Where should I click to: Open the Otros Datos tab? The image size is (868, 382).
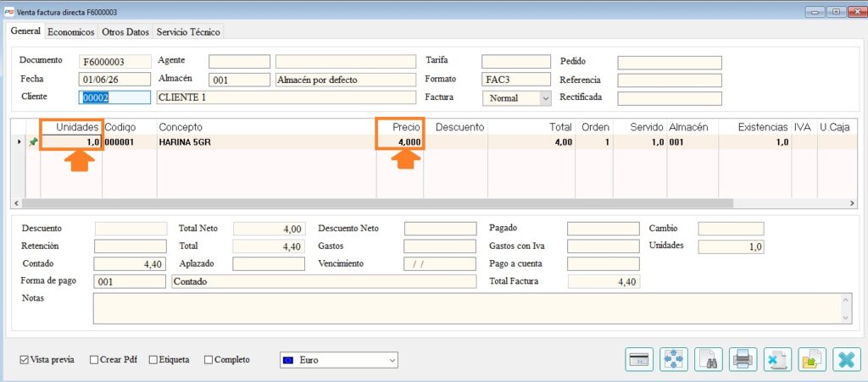click(125, 32)
